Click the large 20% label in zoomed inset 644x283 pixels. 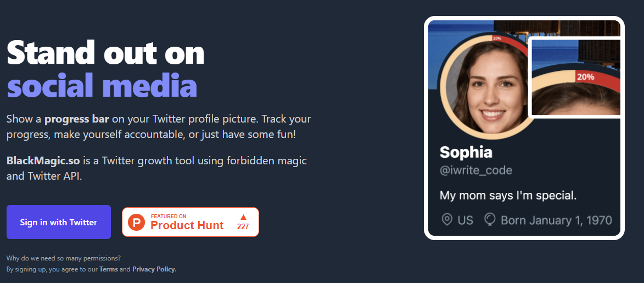pos(585,77)
